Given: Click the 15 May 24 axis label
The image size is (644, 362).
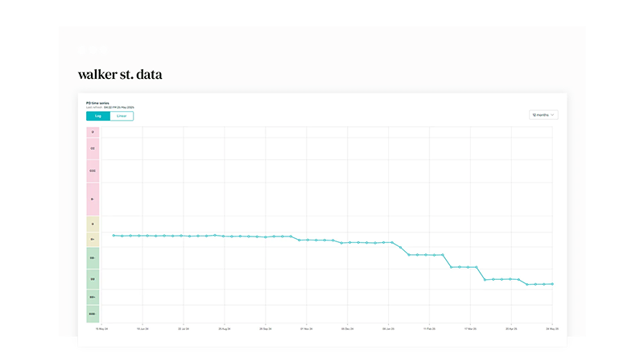Looking at the screenshot, I should point(101,328).
